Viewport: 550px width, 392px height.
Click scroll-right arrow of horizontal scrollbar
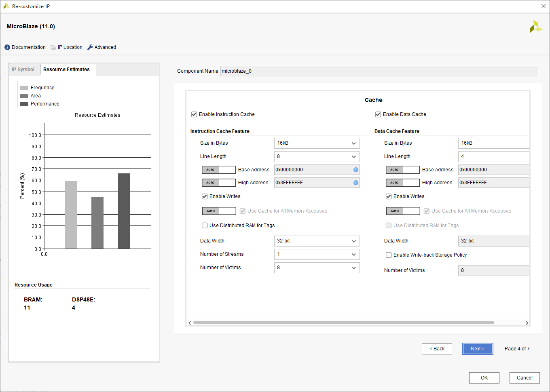pos(527,322)
